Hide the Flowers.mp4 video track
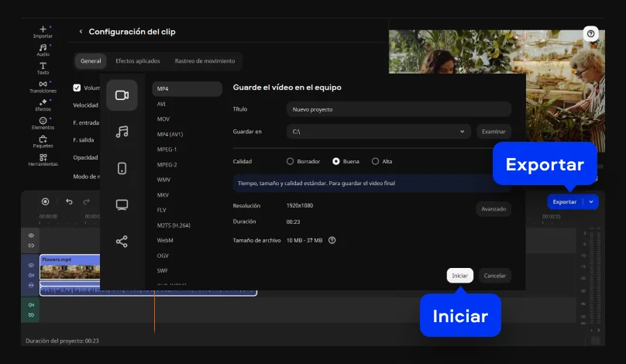The image size is (626, 364). point(31,265)
